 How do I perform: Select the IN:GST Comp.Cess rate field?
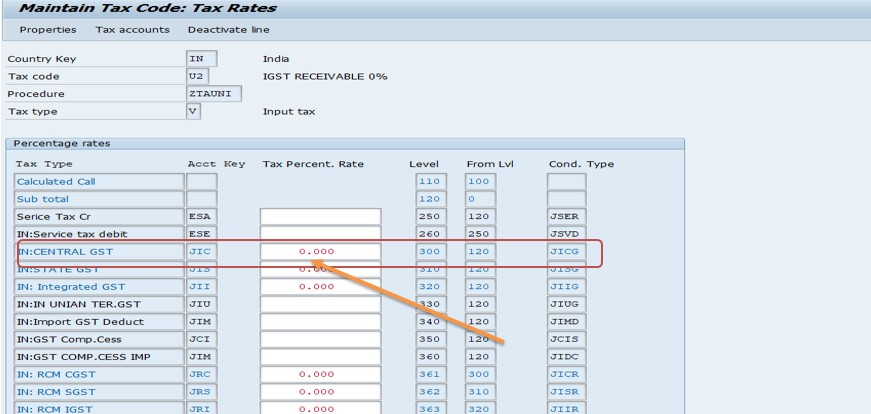click(x=320, y=340)
